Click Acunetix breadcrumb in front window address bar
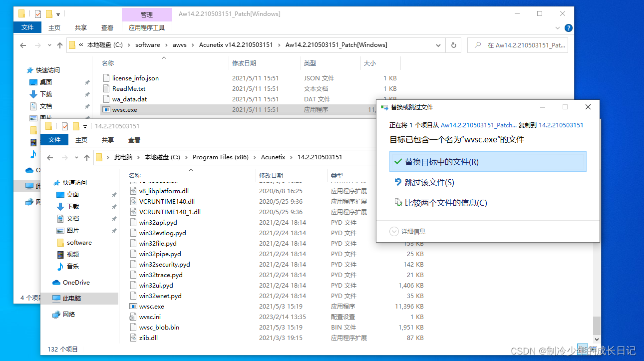Screen dimensions: 644x361 (273, 157)
